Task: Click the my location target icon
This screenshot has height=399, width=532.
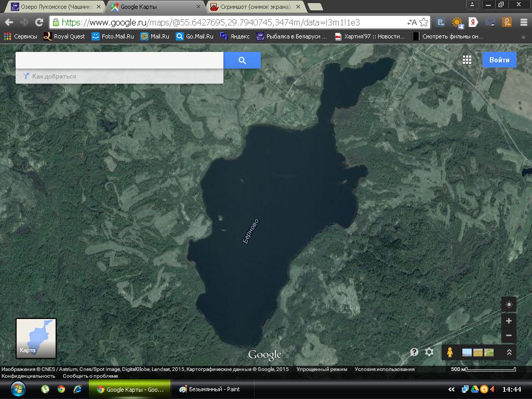Action: (509, 304)
